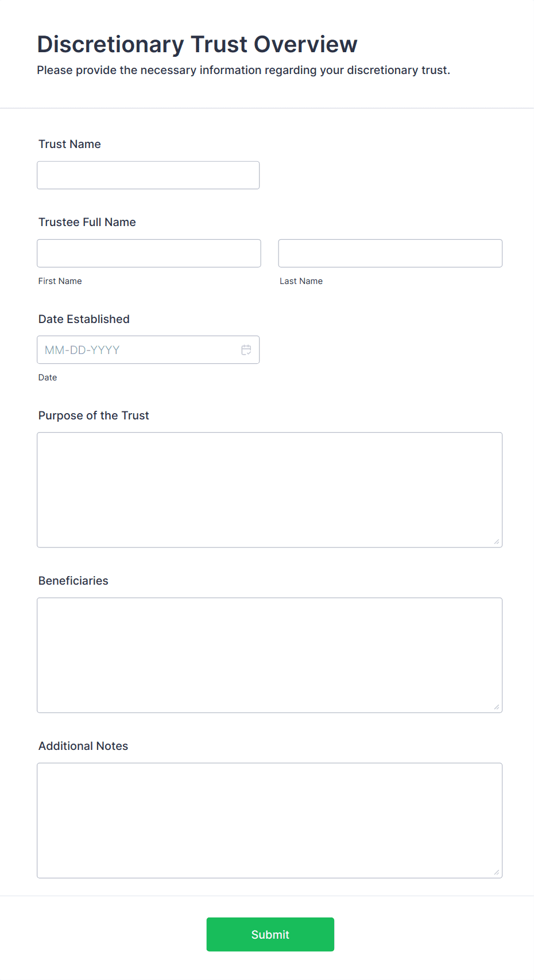Click the Trust Name label text

(69, 144)
